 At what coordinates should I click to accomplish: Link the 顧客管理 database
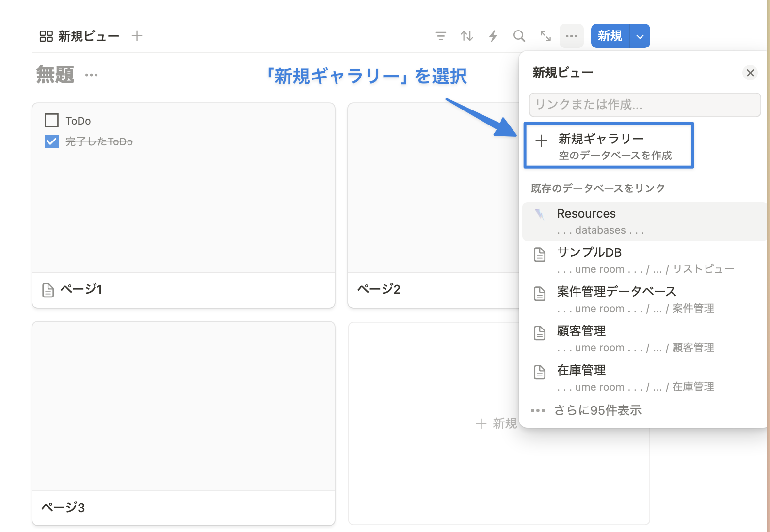644,339
